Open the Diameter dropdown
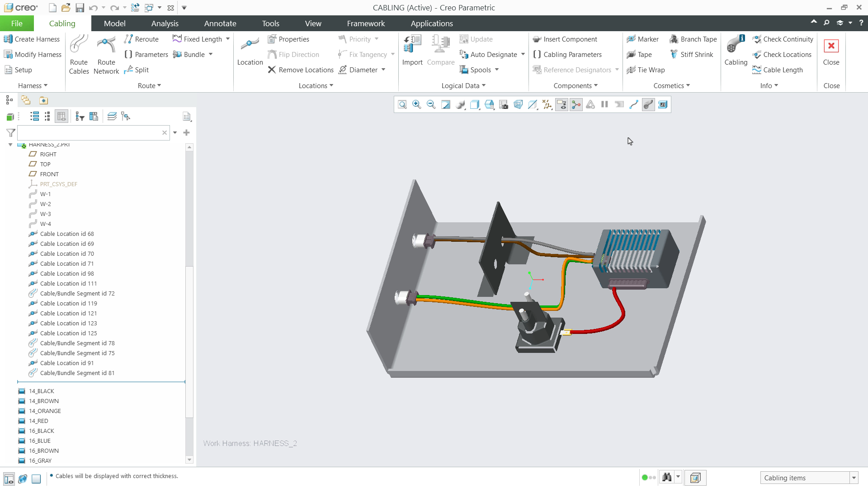The width and height of the screenshot is (868, 488). (383, 70)
